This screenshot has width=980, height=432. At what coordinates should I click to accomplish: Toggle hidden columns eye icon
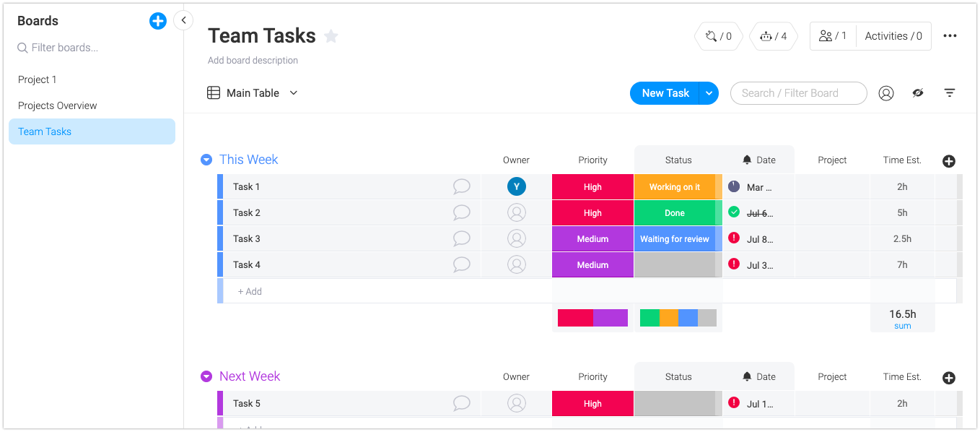[x=918, y=93]
